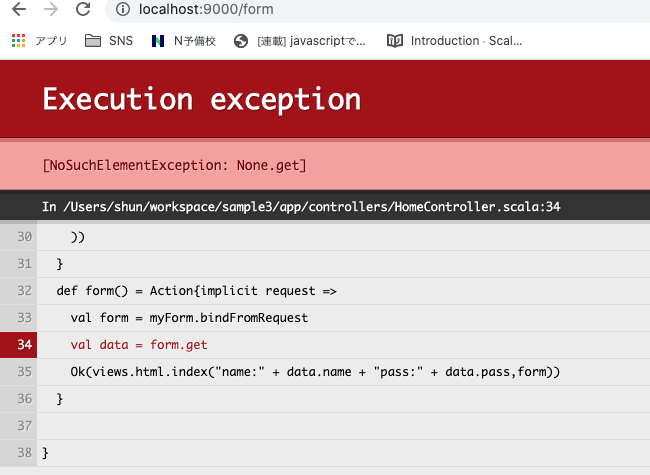Select the NoSuchElementException: None.get message
The height and width of the screenshot is (475, 650).
click(175, 165)
